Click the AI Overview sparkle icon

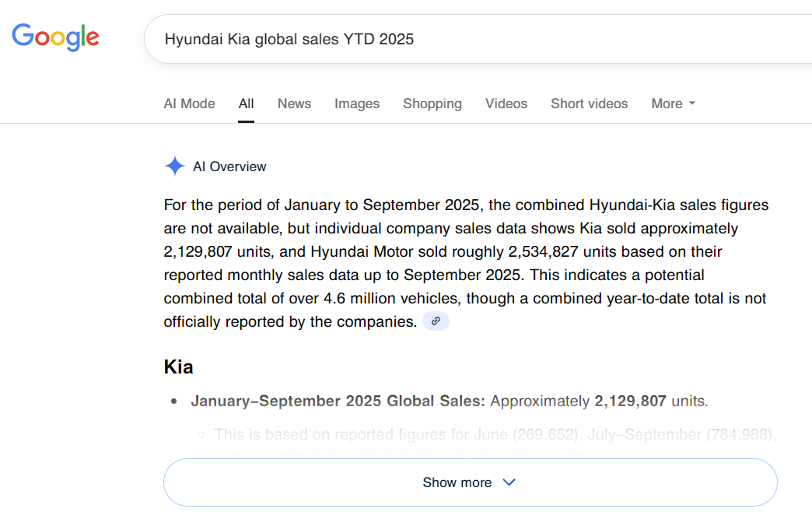(175, 167)
